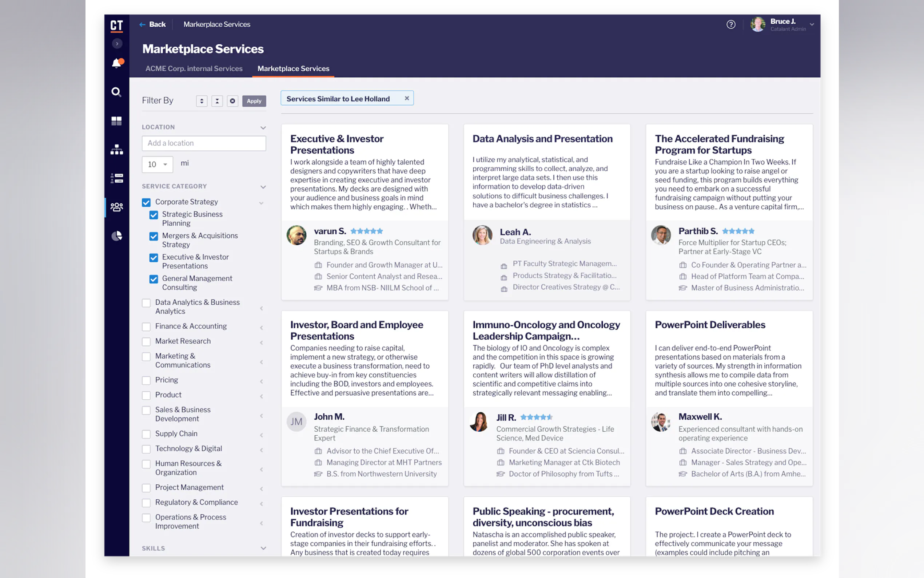Uncheck General Management Consulting checkbox
The height and width of the screenshot is (578, 924).
pos(154,279)
